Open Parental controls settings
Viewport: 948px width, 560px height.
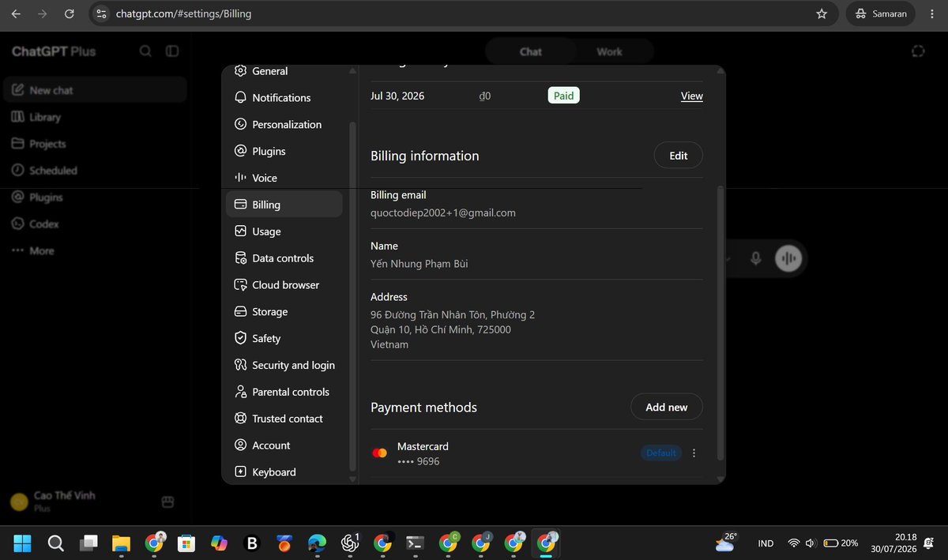click(x=284, y=392)
